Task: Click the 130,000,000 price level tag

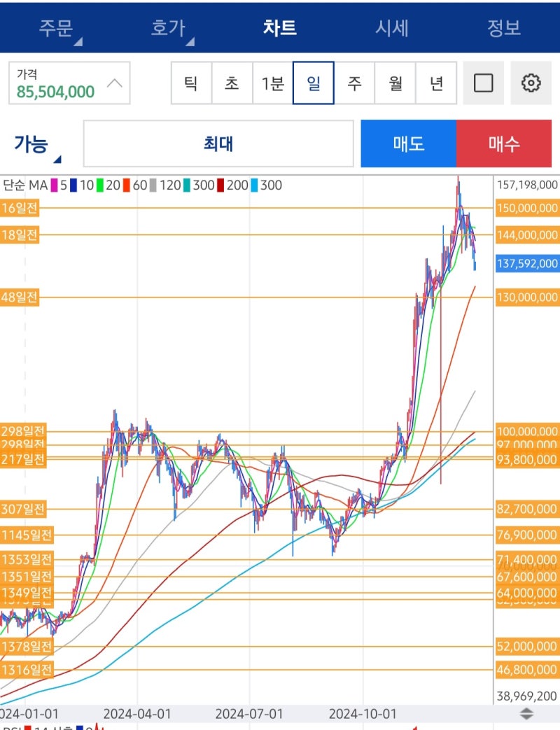Action: (527, 297)
